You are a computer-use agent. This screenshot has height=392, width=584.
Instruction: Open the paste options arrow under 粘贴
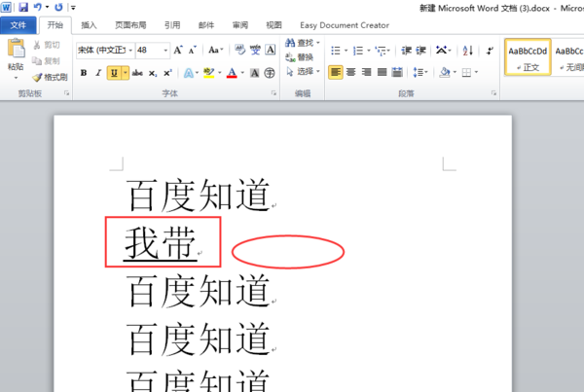tap(16, 78)
